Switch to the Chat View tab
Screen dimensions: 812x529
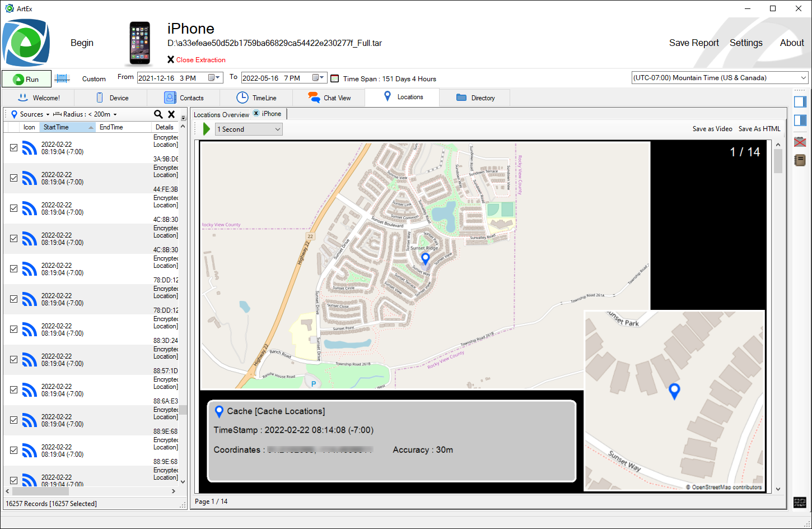[329, 98]
